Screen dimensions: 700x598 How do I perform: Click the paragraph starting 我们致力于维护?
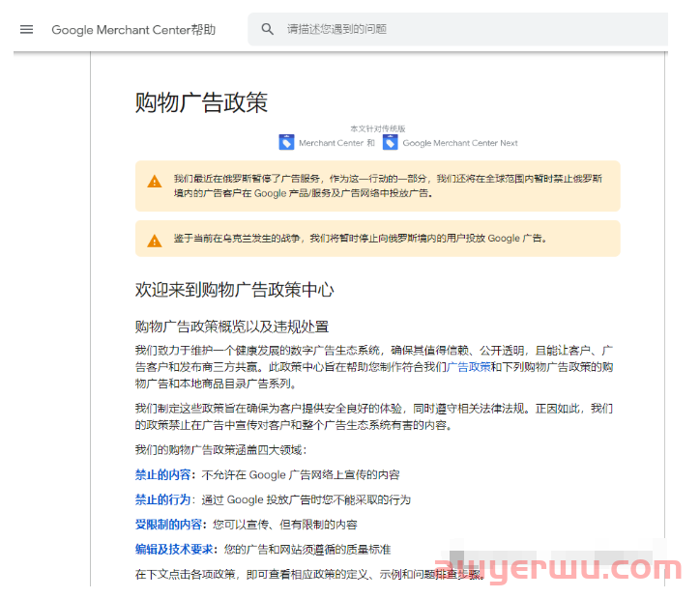tap(374, 367)
